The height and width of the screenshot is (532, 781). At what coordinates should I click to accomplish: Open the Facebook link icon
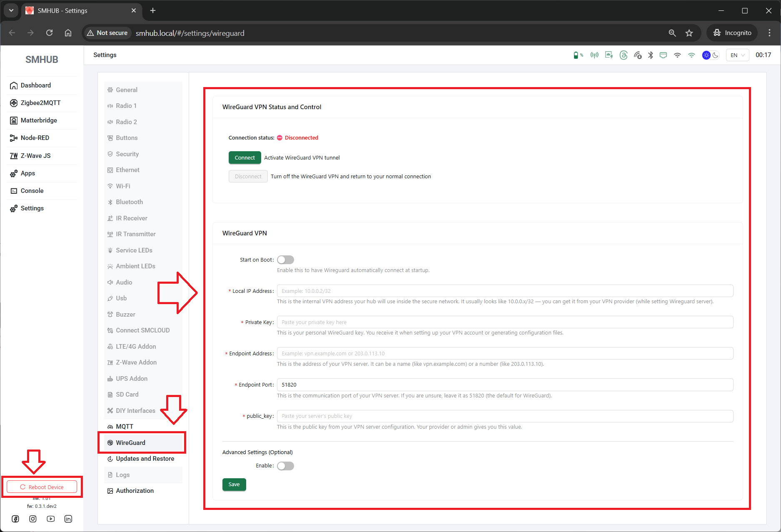pos(15,519)
